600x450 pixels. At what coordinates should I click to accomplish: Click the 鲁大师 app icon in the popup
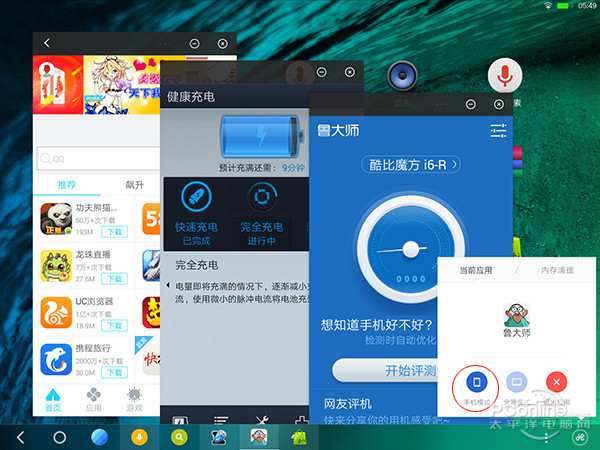point(517,314)
